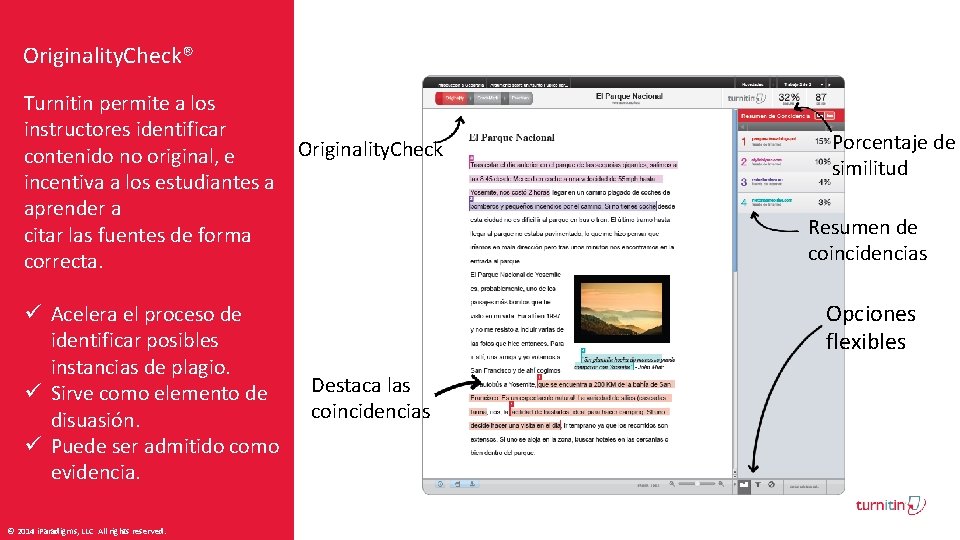Click the print icon in bottom bar

coord(457,484)
